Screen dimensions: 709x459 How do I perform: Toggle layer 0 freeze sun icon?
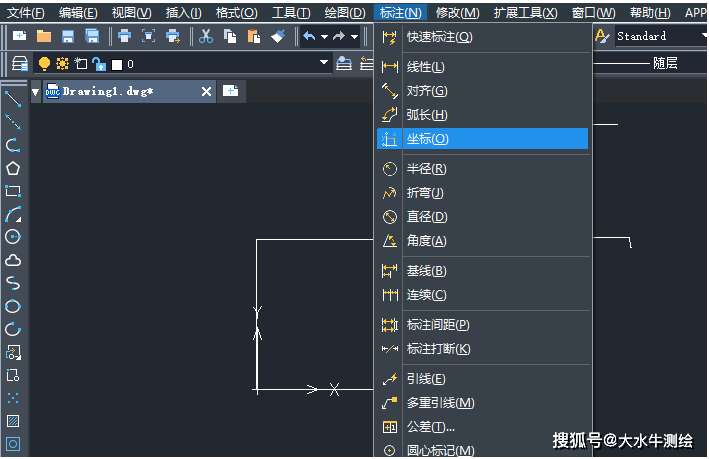click(x=62, y=64)
